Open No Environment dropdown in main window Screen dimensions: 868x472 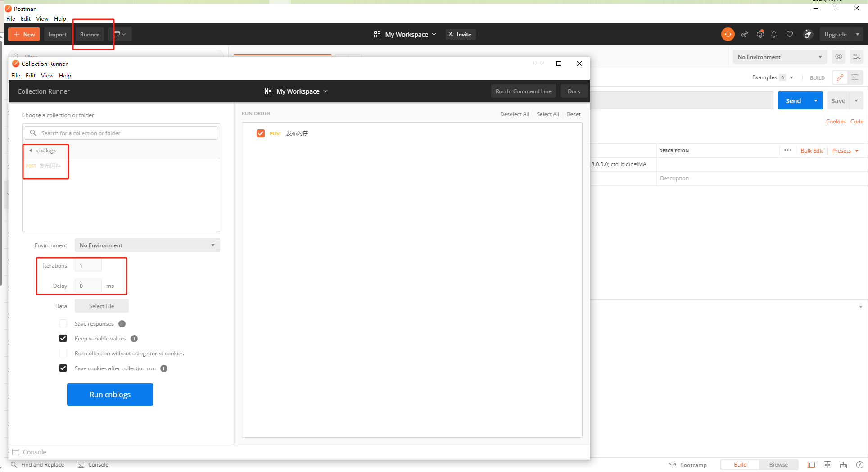[780, 57]
